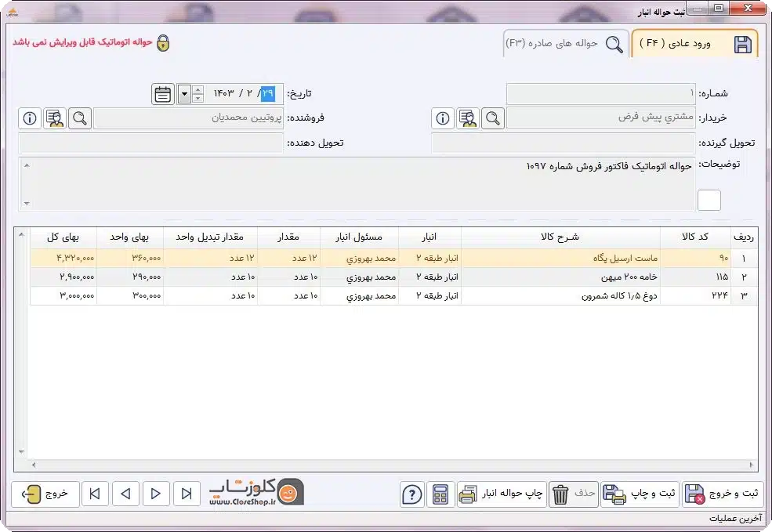Viewport: 772px width, 532px height.
Task: Click the مقدار تبدیل واحد column header
Action: coord(210,237)
